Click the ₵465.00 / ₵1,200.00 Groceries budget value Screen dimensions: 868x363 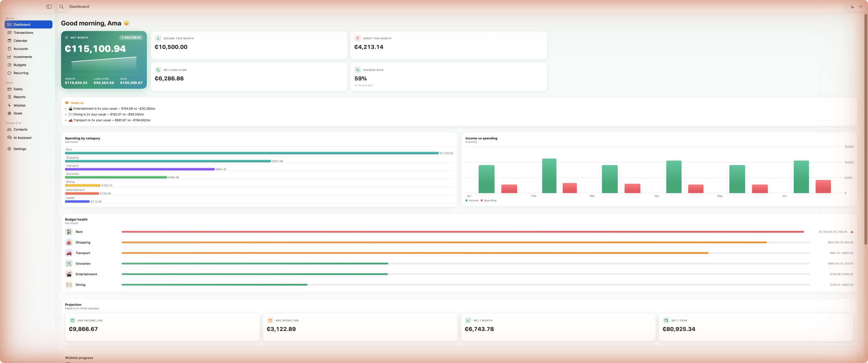click(840, 264)
